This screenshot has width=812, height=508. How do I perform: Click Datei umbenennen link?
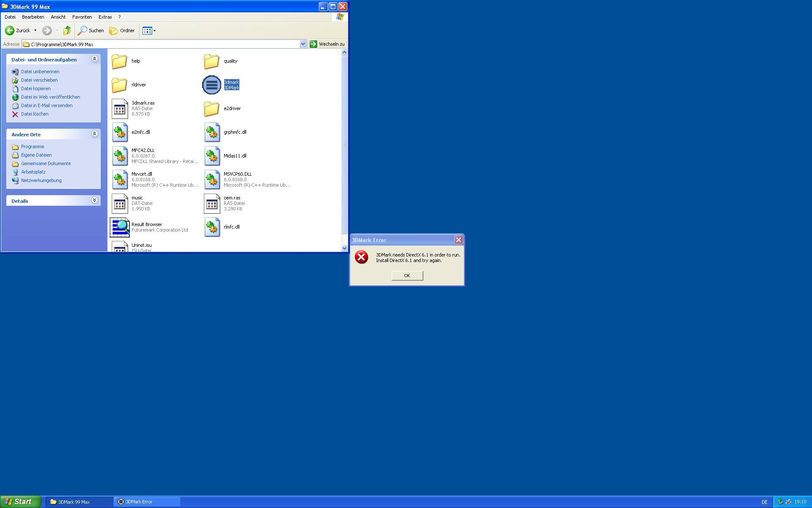pos(40,72)
